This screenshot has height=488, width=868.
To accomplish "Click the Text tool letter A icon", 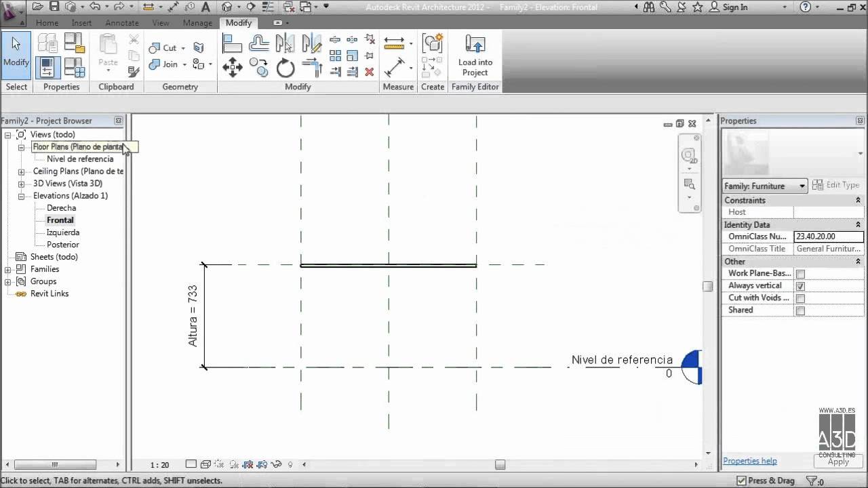I will (x=205, y=7).
